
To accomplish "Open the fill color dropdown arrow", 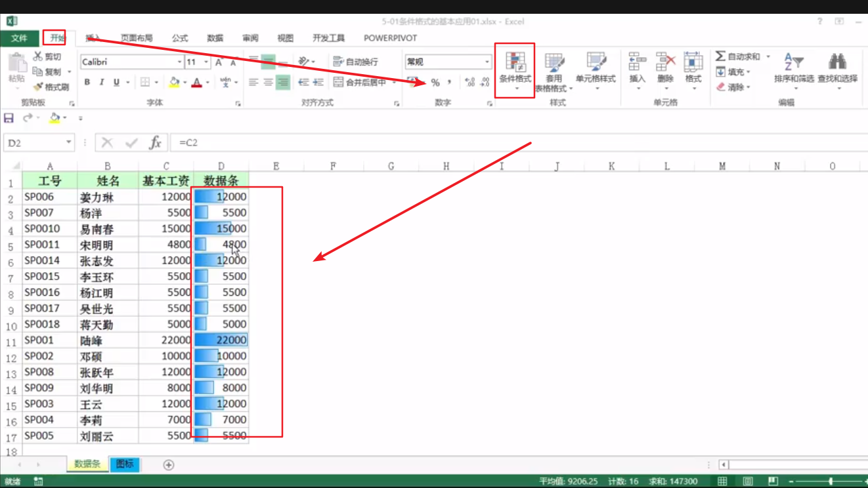I will [185, 83].
